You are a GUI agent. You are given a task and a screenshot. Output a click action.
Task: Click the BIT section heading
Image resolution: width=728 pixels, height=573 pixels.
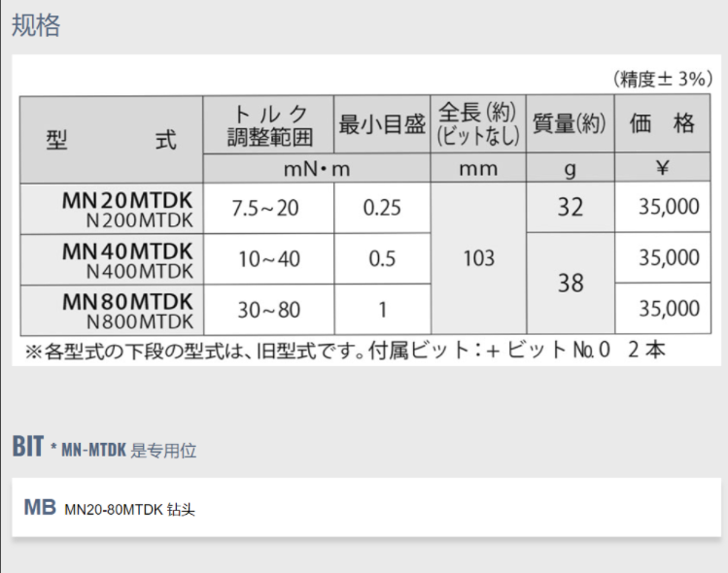point(27,447)
